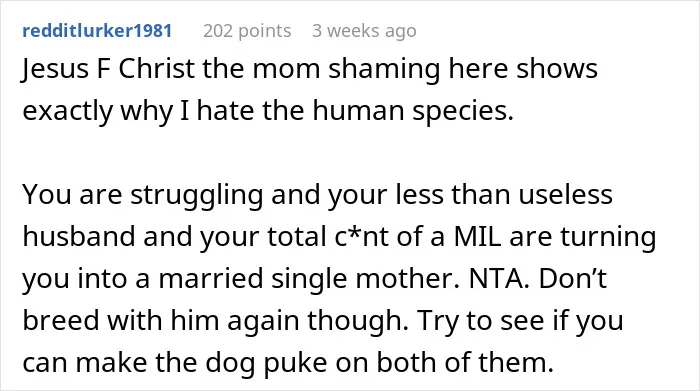700x391 pixels.
Task: Click the second paragraph starting 'You are struggling'
Action: click(339, 278)
